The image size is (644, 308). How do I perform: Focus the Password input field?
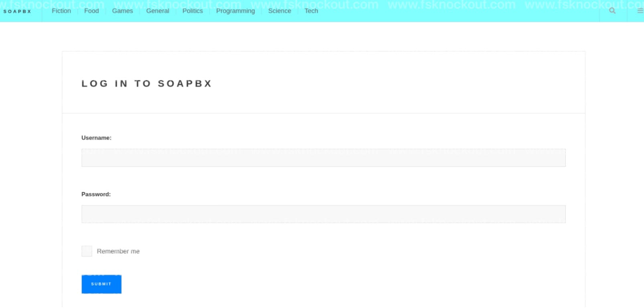click(x=323, y=214)
